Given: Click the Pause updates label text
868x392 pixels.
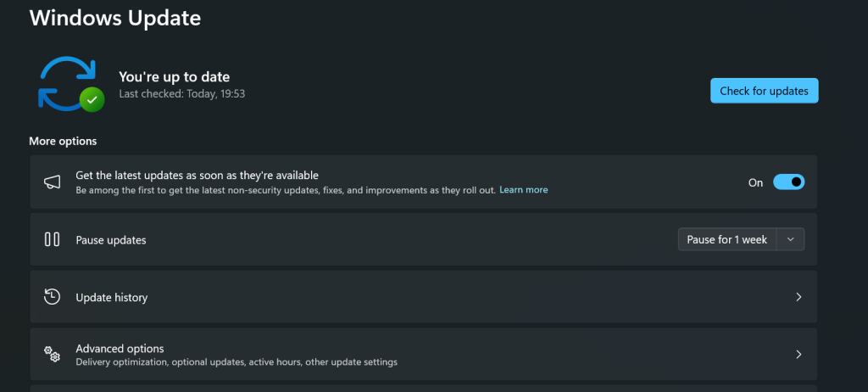Looking at the screenshot, I should coord(111,240).
